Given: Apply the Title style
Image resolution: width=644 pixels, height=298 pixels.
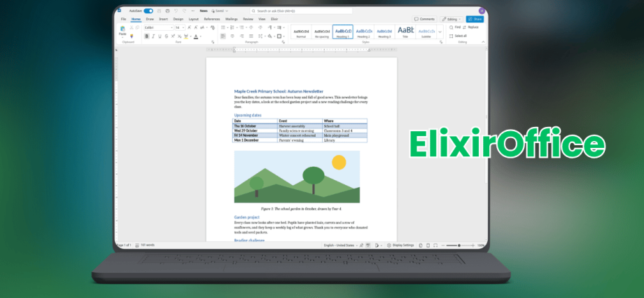Looking at the screenshot, I should [405, 32].
